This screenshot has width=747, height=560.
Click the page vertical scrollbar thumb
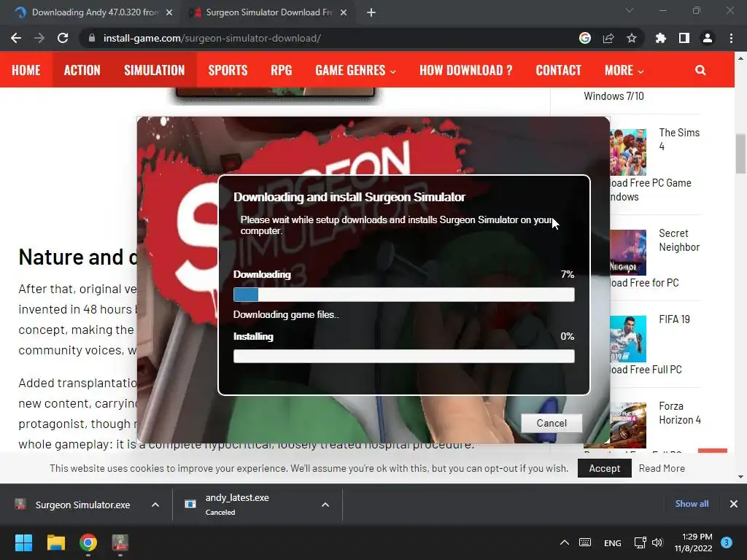740,155
